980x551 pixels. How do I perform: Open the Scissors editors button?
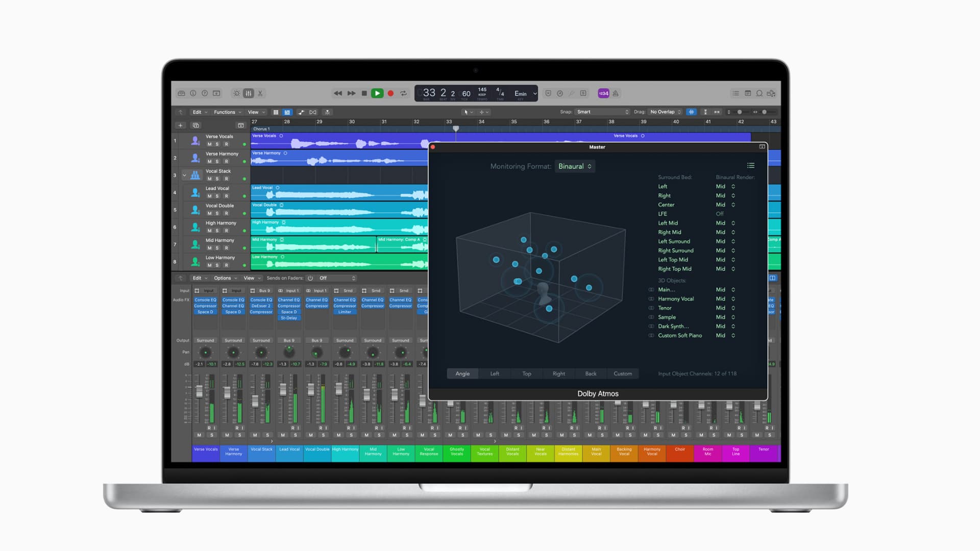point(260,93)
